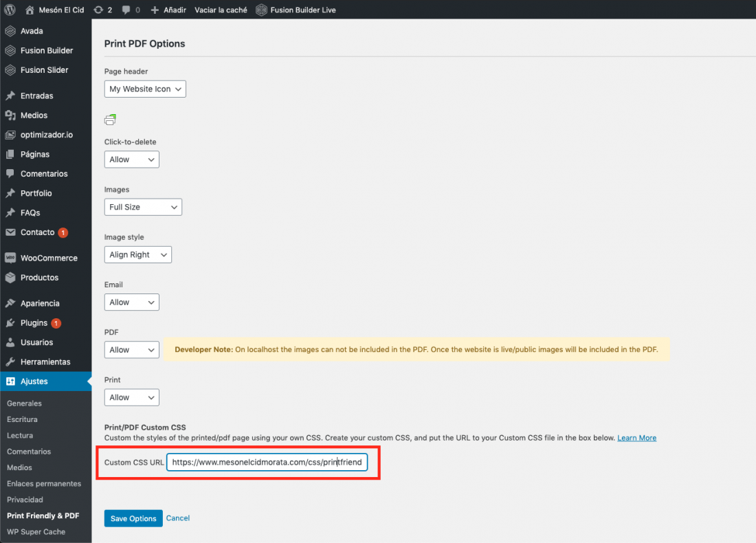This screenshot has height=543, width=756.
Task: Click the Custom CSS URL input field
Action: (267, 462)
